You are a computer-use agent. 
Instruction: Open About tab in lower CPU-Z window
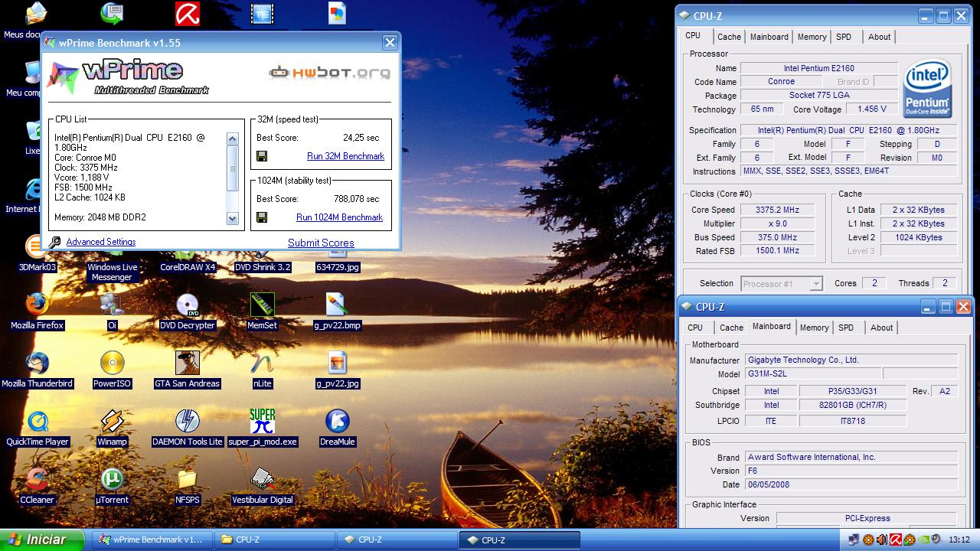pyautogui.click(x=881, y=328)
